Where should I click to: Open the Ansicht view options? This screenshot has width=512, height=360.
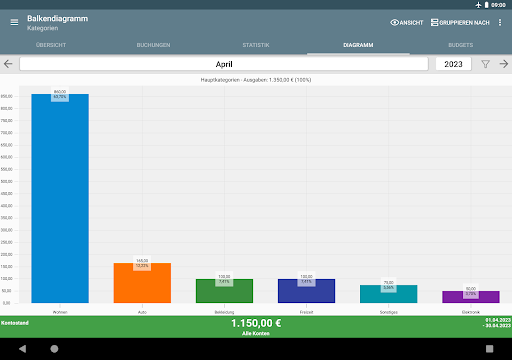[407, 22]
